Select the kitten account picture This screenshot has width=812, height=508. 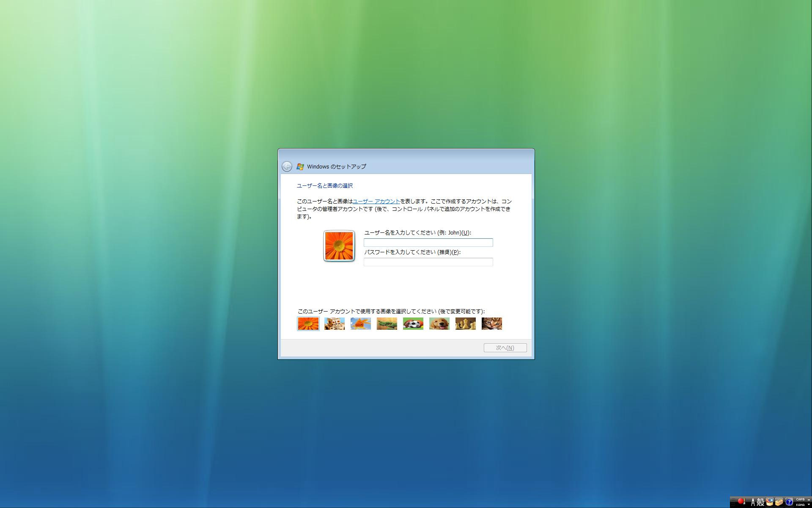click(491, 324)
